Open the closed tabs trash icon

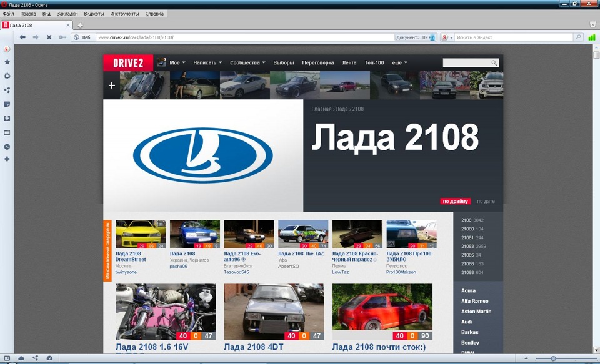click(x=592, y=24)
